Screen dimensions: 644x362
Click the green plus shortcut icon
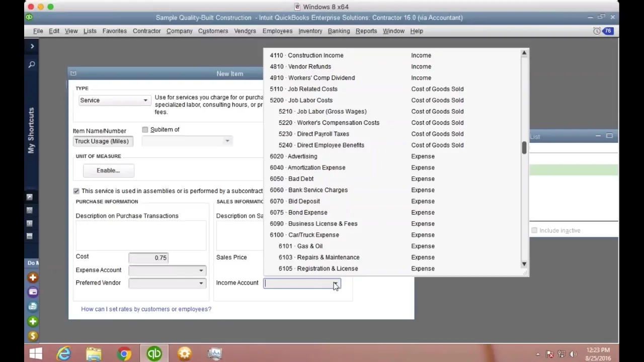(x=33, y=321)
